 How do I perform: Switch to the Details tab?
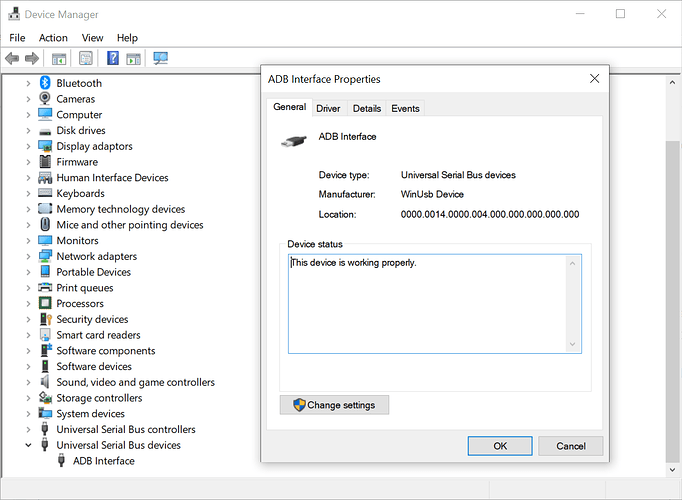[367, 108]
